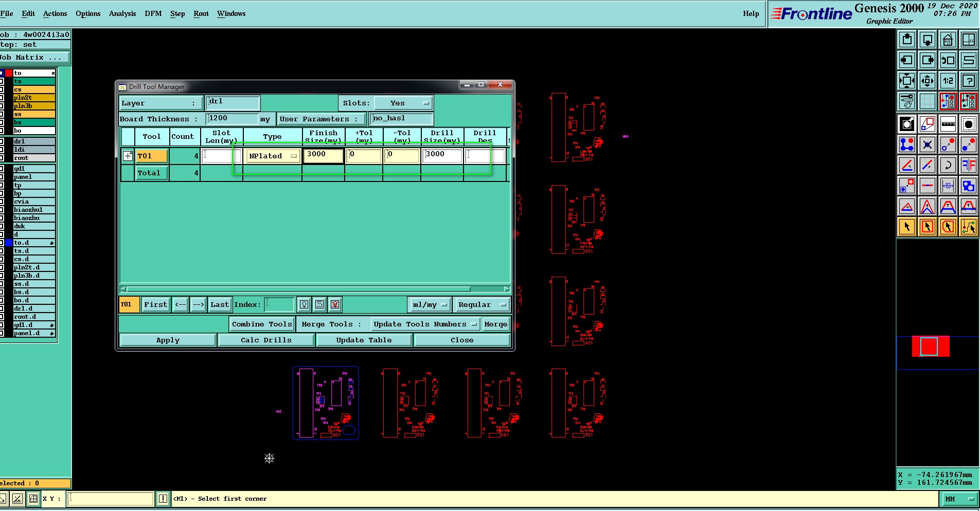Select the ruler measurement icon
This screenshot has width=980, height=511.
(948, 124)
